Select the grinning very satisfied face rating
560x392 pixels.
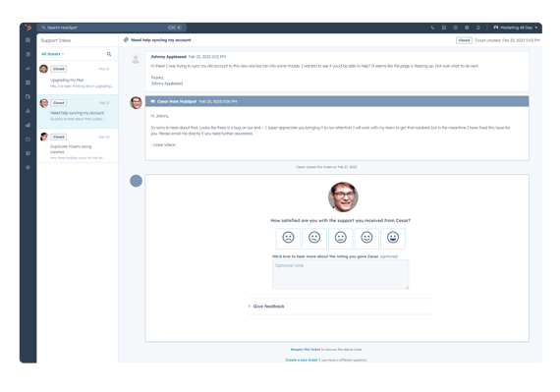point(393,238)
